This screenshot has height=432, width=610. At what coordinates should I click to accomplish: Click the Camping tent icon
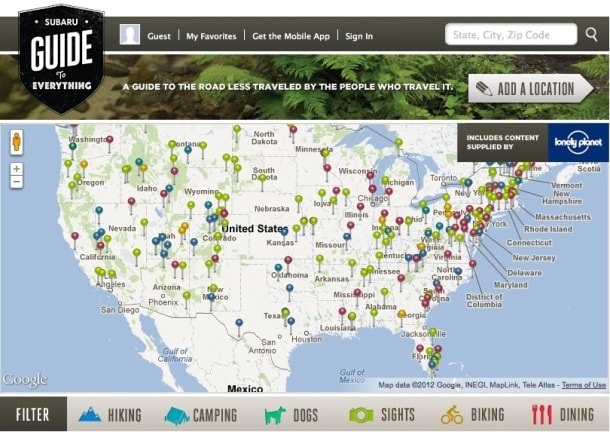pyautogui.click(x=177, y=415)
